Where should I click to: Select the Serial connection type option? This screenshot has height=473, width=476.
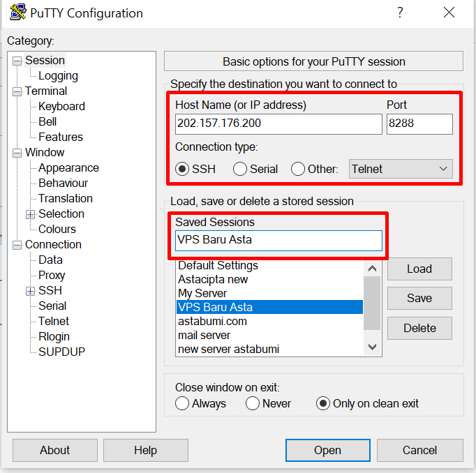pyautogui.click(x=241, y=169)
